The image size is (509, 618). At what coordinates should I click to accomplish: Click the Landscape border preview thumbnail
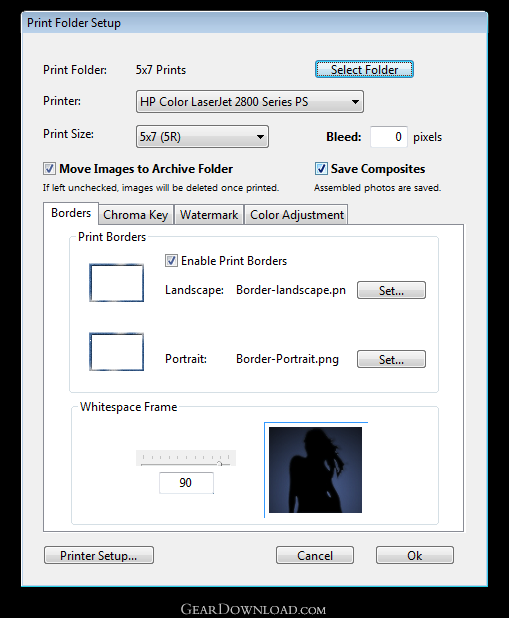pyautogui.click(x=117, y=283)
